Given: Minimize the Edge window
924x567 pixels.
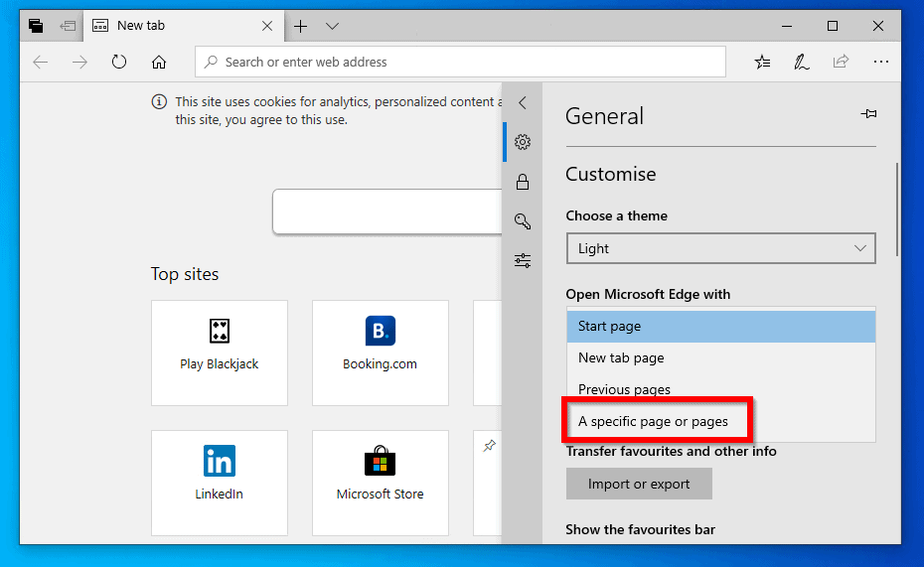Looking at the screenshot, I should click(787, 26).
